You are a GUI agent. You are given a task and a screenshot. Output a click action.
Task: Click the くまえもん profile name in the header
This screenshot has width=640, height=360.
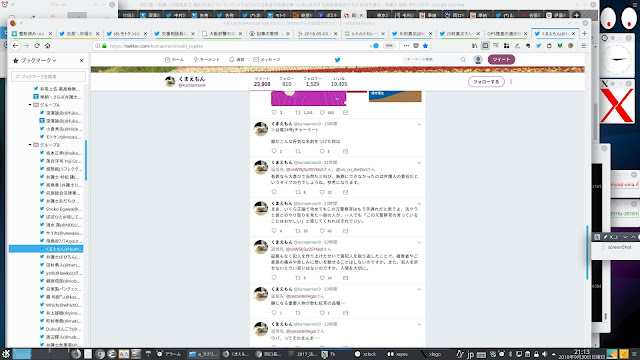click(192, 79)
